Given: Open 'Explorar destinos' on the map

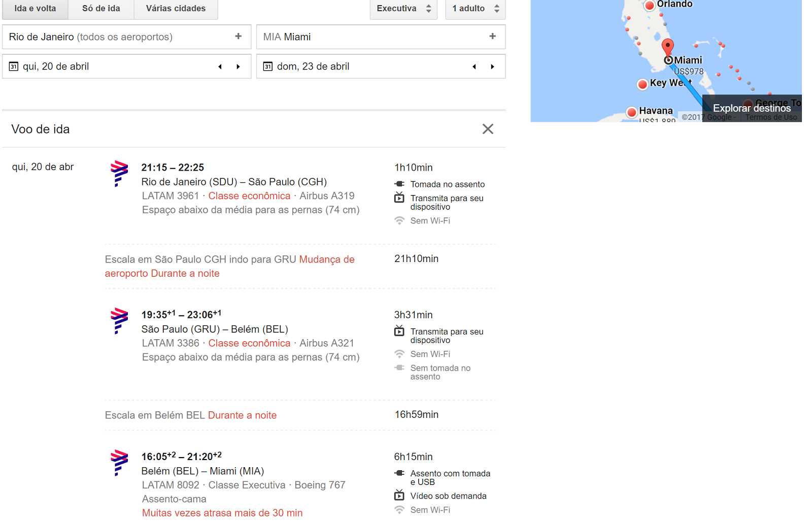Looking at the screenshot, I should coord(752,108).
